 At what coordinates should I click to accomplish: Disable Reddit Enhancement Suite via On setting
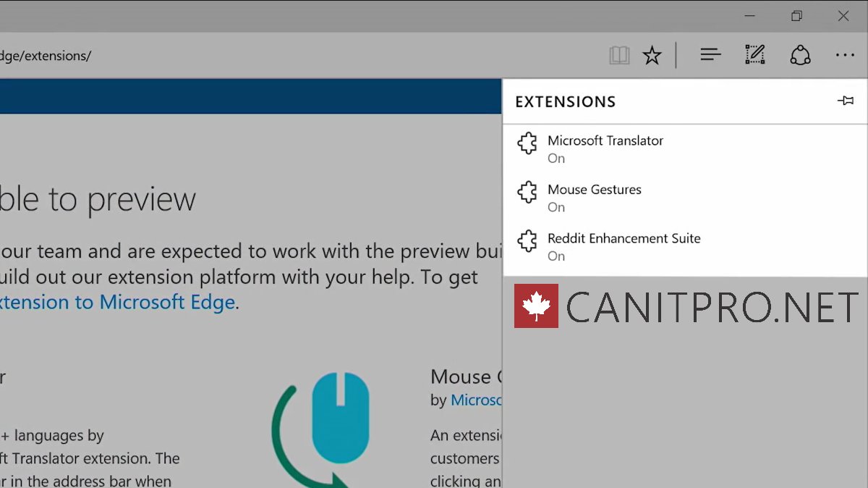(556, 256)
